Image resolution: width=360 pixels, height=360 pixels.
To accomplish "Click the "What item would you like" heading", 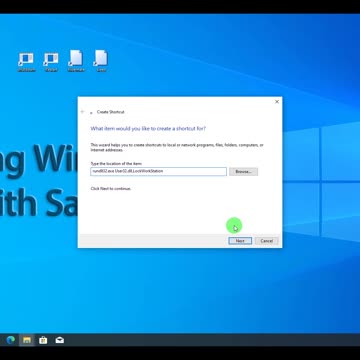I will (x=148, y=128).
